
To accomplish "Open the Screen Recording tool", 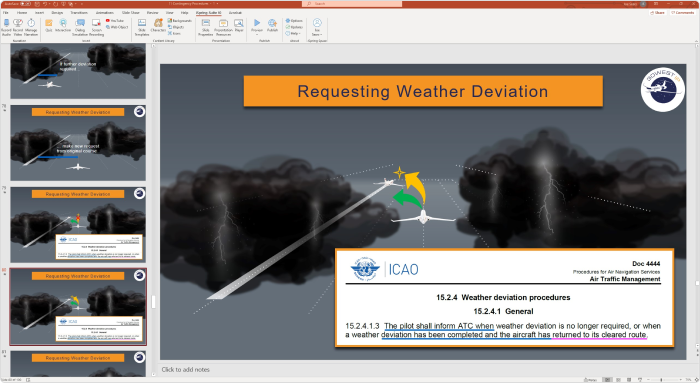I will (x=96, y=27).
